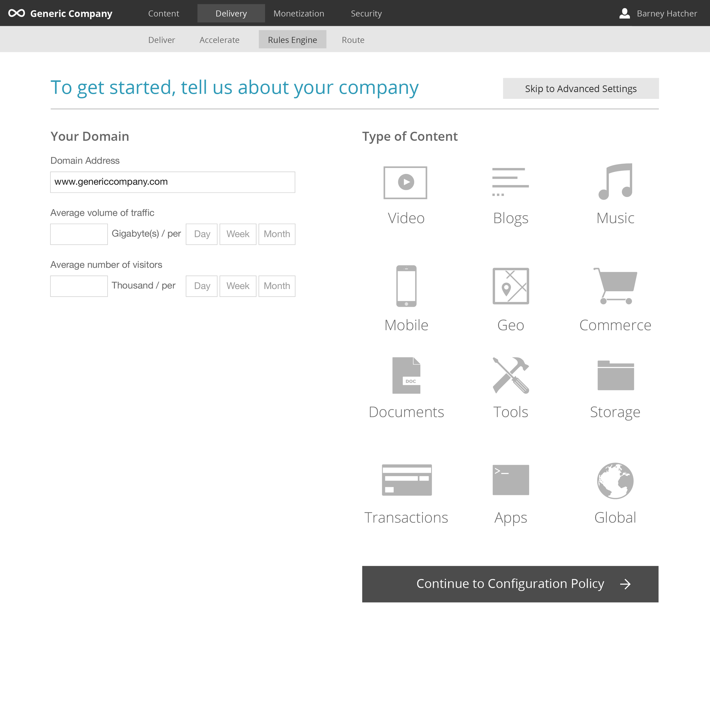Open the Content top menu

pos(164,13)
